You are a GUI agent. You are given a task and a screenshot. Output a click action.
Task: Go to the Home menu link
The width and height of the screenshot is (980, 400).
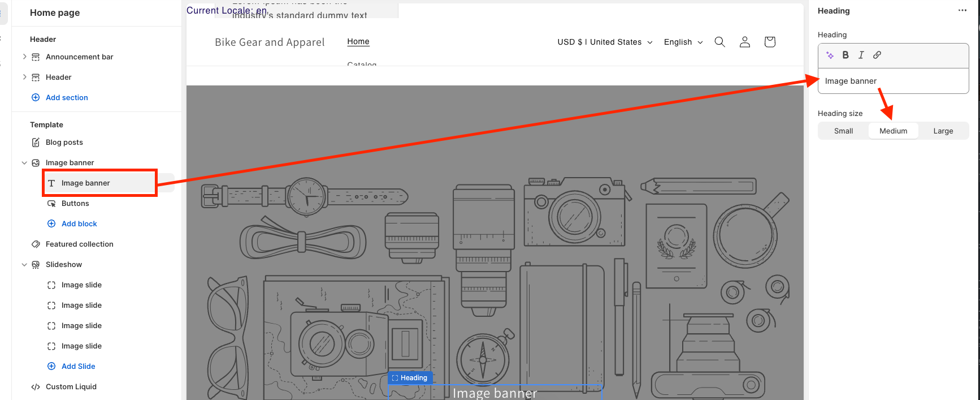(358, 41)
